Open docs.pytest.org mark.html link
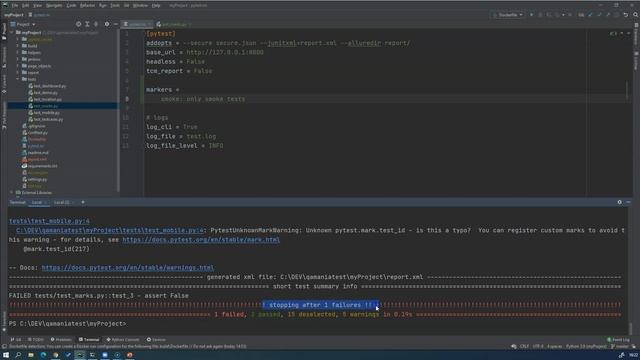640x360 pixels. [201, 240]
